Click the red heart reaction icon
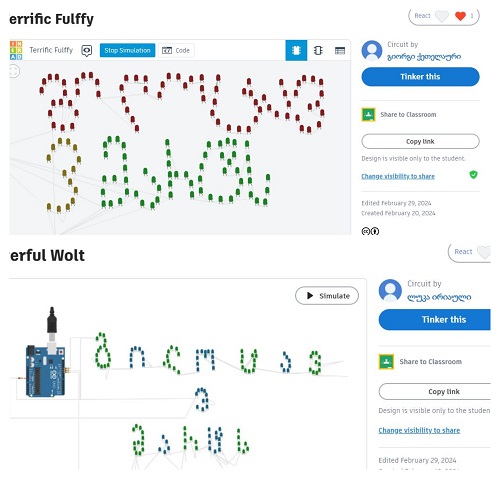500x479 pixels. point(460,16)
